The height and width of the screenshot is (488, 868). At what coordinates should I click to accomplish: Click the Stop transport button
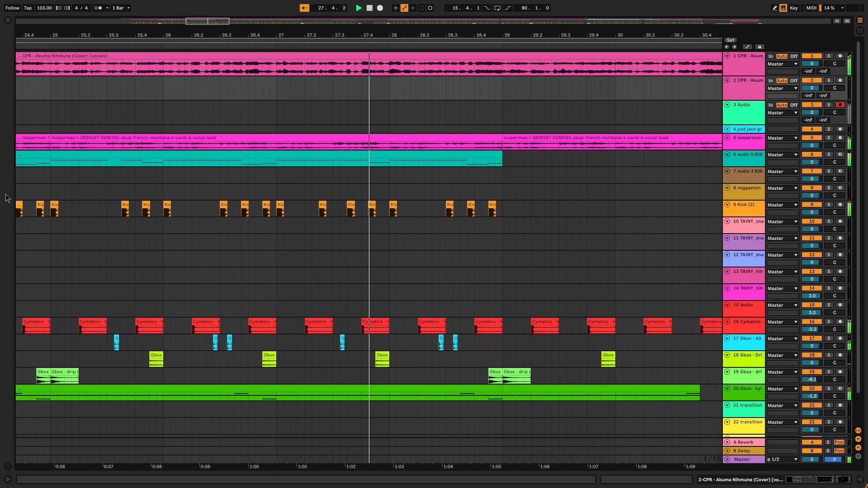click(369, 8)
